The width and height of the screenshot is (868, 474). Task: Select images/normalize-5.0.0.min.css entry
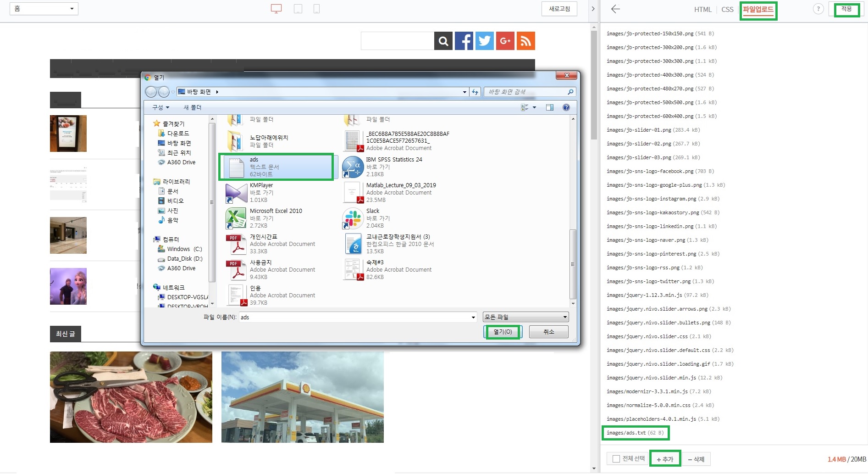(660, 405)
